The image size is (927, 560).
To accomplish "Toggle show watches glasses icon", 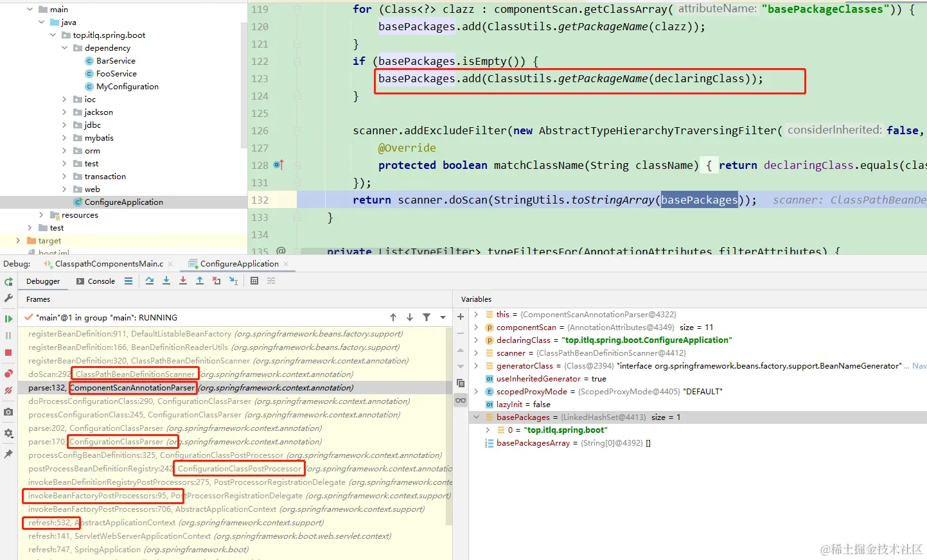I will pyautogui.click(x=461, y=400).
